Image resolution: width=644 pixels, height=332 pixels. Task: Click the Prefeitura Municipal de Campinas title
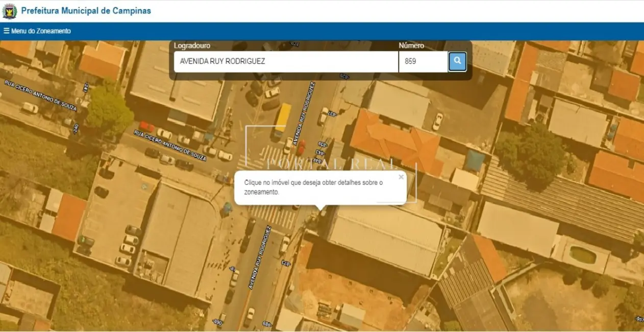86,11
